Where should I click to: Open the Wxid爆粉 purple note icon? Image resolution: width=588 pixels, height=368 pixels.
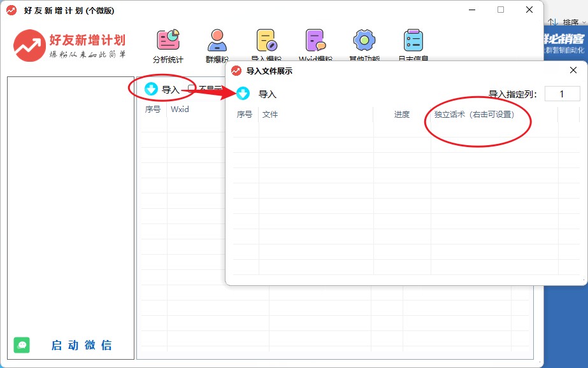pos(315,41)
